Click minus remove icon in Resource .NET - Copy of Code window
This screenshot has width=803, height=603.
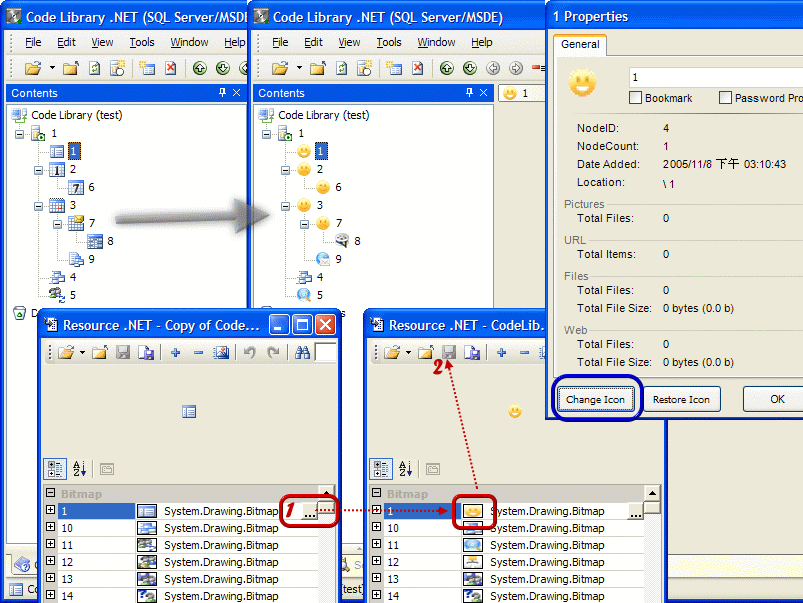click(x=199, y=352)
